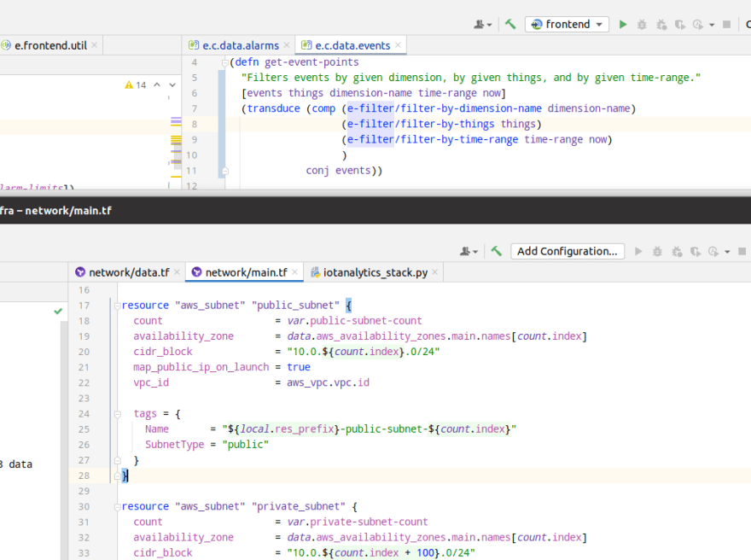Close the e.c.data.alarms tab

point(287,45)
